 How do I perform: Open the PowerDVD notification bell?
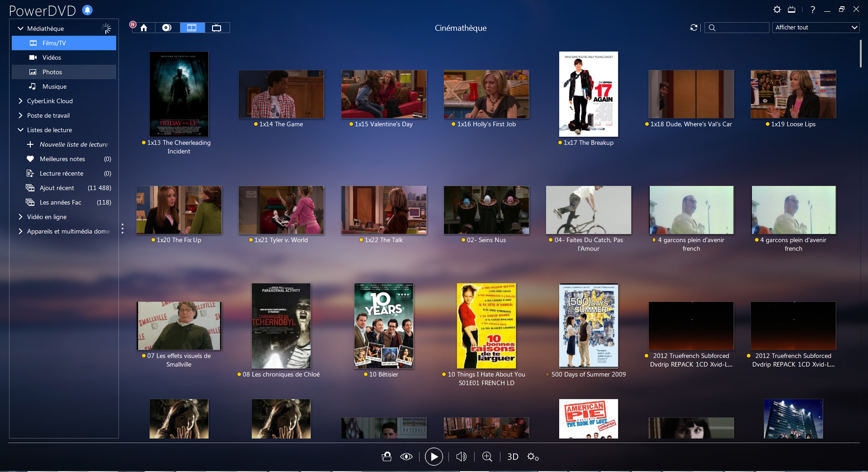pyautogui.click(x=88, y=10)
